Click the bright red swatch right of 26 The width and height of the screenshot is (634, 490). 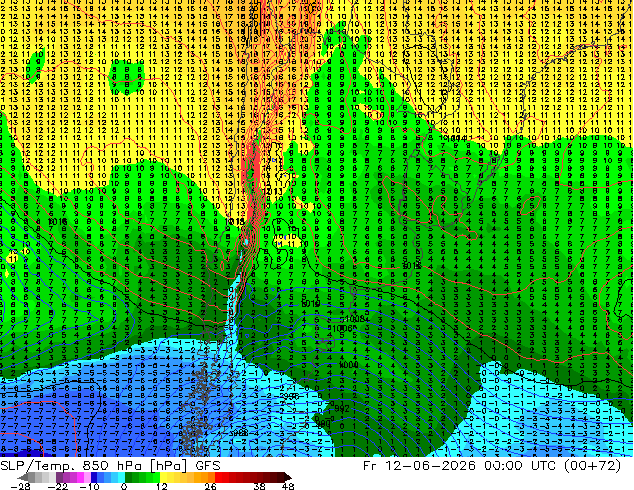coord(218,477)
